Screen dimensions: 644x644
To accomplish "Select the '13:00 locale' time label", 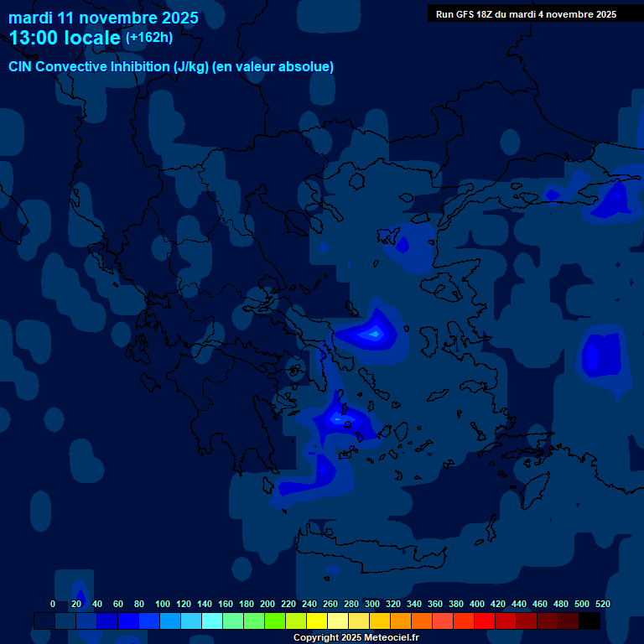I will (x=65, y=38).
